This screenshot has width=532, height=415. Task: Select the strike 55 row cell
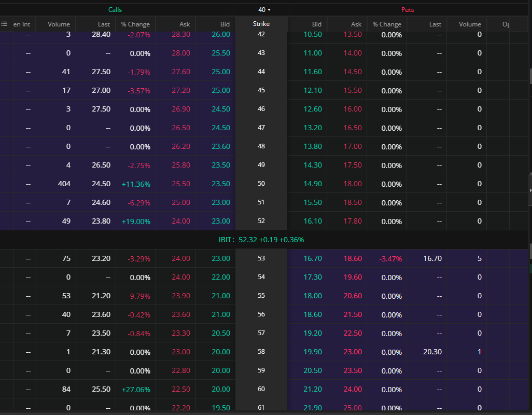(x=261, y=296)
